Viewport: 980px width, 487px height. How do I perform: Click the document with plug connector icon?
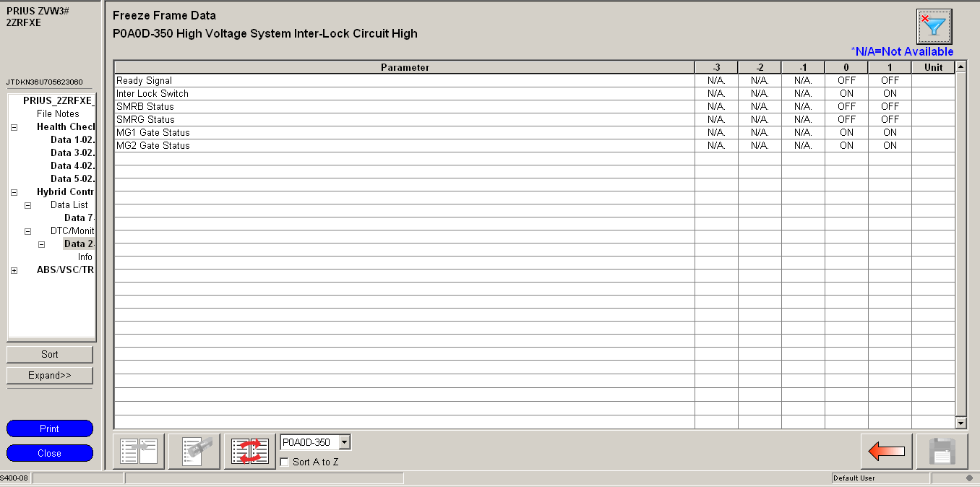[194, 452]
